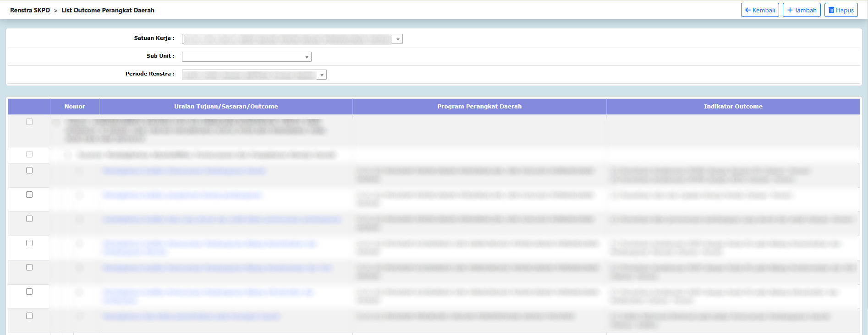Viewport: 868px width, 335px height.
Task: Select the third table row checkbox
Action: pos(29,170)
